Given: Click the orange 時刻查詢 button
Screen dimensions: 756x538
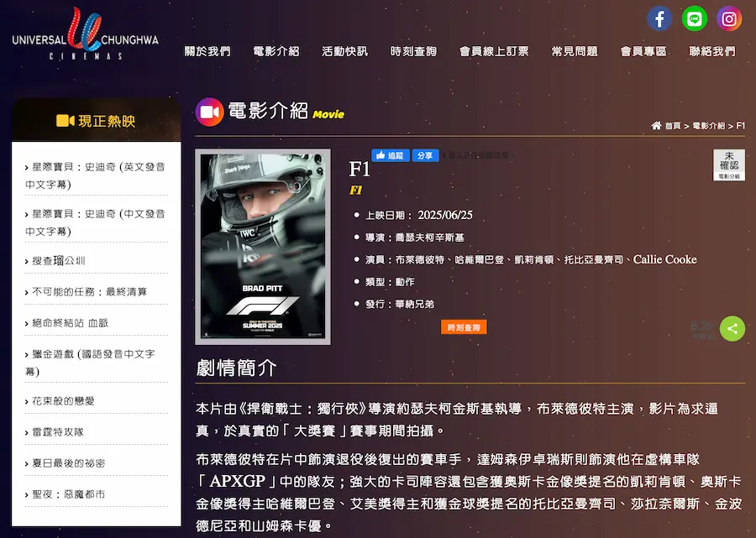Looking at the screenshot, I should (464, 327).
